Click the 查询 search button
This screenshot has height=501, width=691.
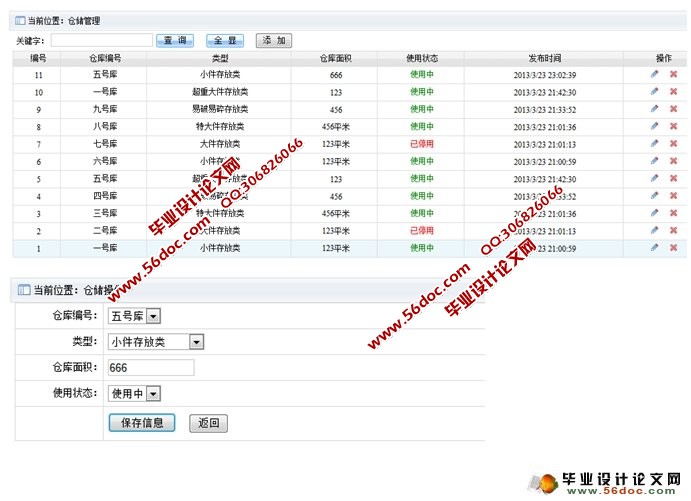[176, 41]
